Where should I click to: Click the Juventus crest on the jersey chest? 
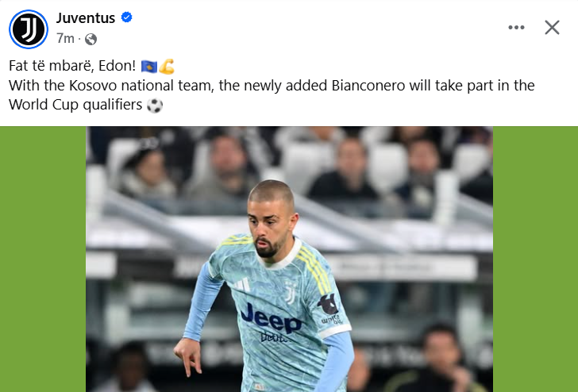(291, 292)
